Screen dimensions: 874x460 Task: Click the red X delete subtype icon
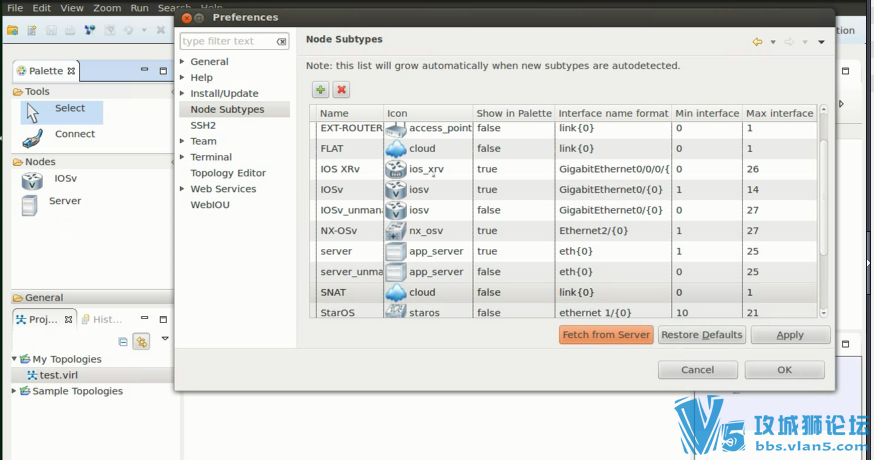tap(341, 89)
